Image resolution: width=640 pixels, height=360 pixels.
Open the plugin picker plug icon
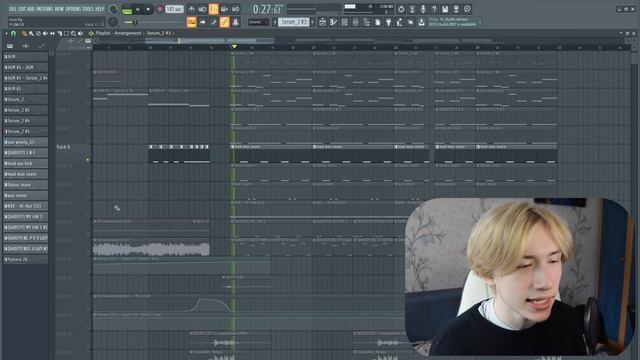(x=389, y=22)
